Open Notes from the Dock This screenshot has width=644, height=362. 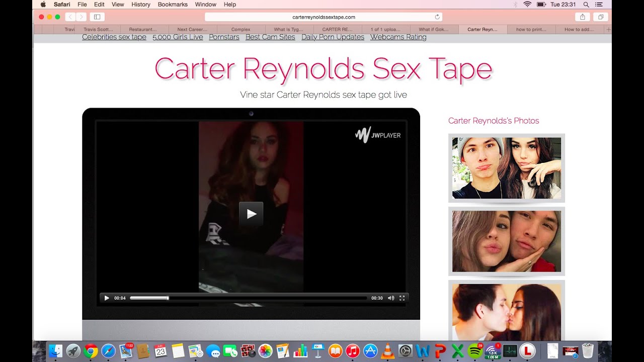tap(178, 351)
